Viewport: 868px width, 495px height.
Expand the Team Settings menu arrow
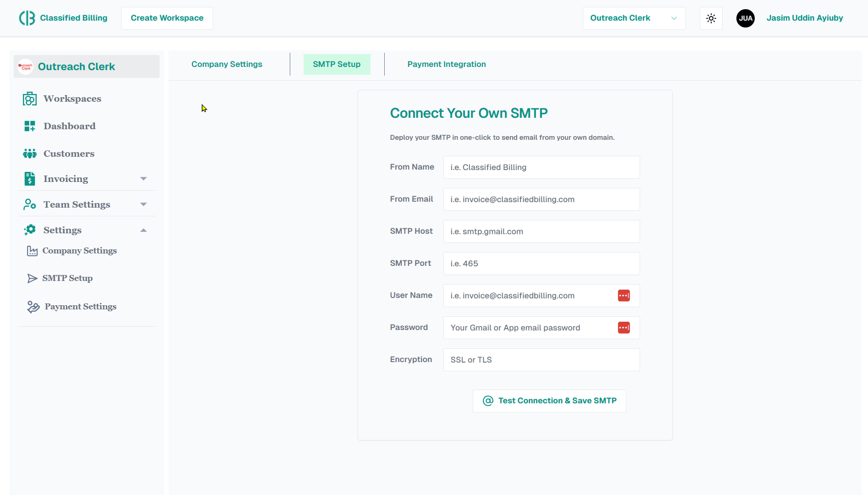[x=144, y=204]
